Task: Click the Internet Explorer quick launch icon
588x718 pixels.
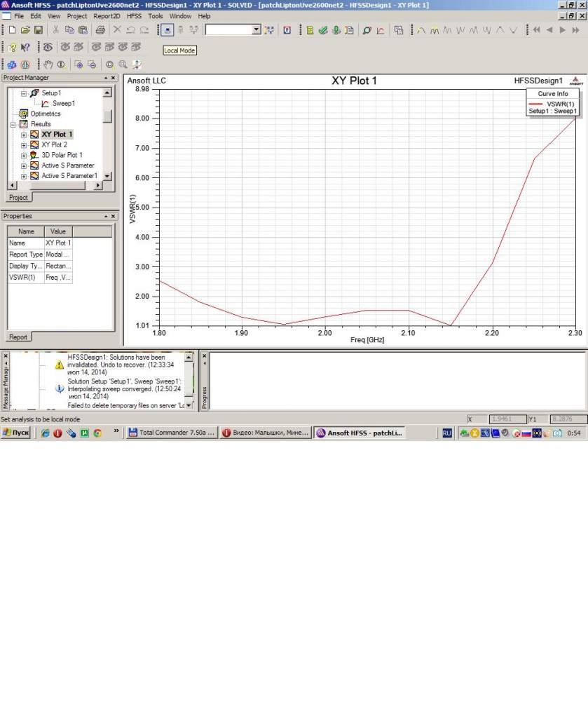Action: 45,433
